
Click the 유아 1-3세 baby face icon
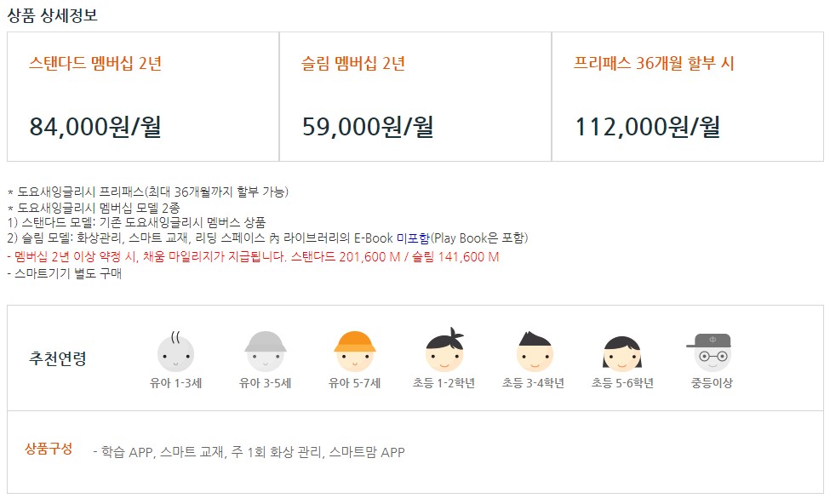point(175,351)
